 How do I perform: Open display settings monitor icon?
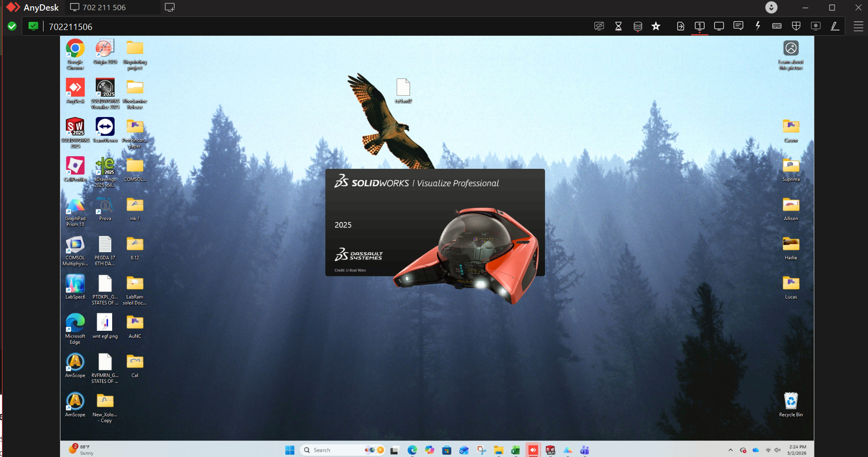(719, 26)
